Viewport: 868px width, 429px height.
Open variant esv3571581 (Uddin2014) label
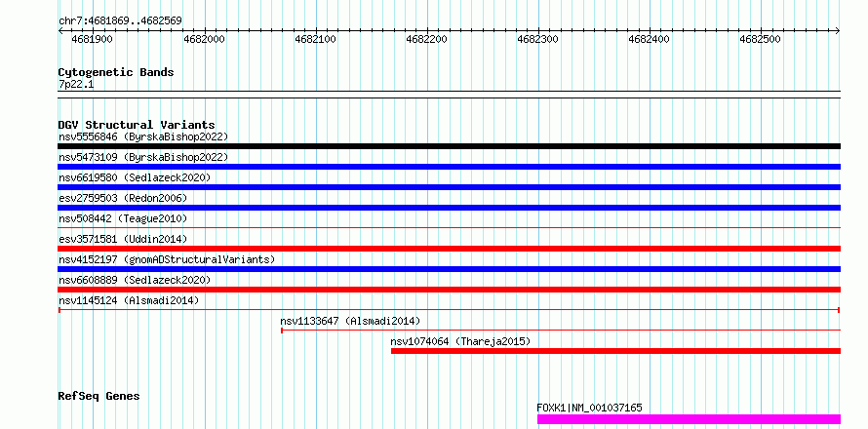pos(123,239)
